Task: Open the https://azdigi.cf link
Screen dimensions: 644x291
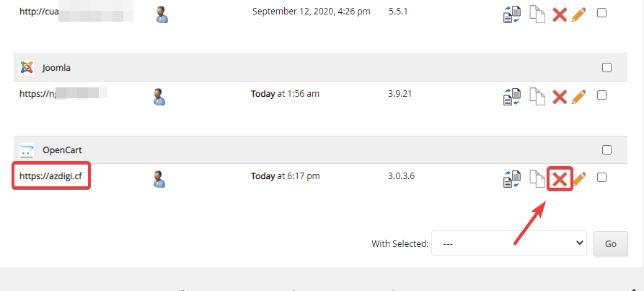Action: (x=50, y=176)
